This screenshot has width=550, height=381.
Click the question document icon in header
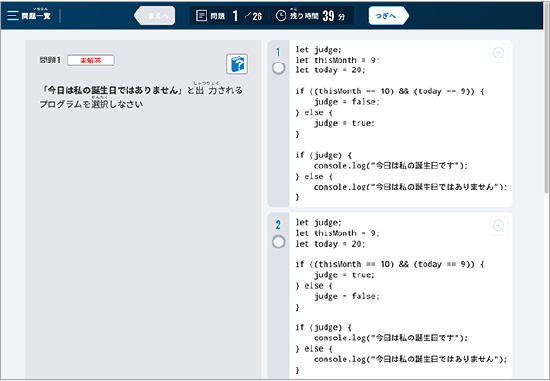tap(201, 16)
